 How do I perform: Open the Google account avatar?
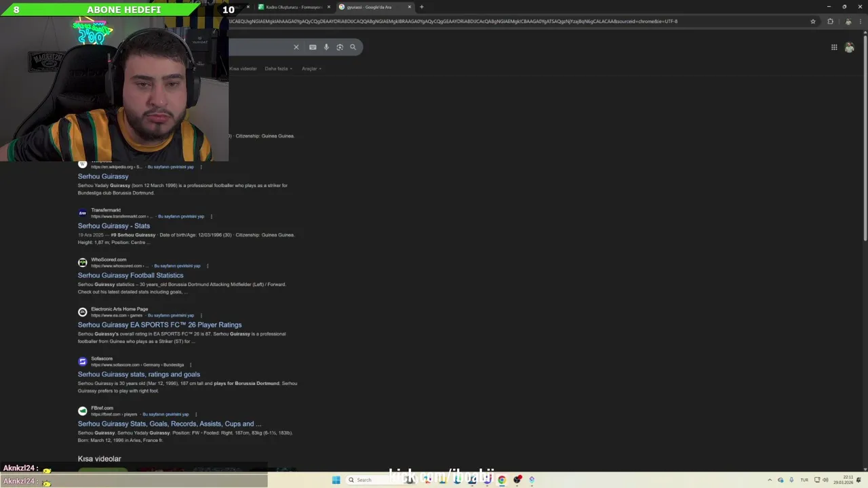pyautogui.click(x=849, y=47)
